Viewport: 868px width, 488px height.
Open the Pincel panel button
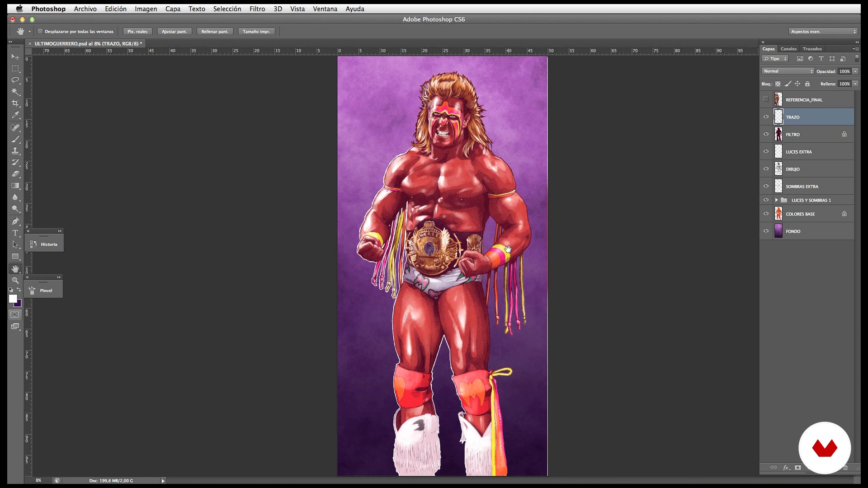[x=43, y=290]
